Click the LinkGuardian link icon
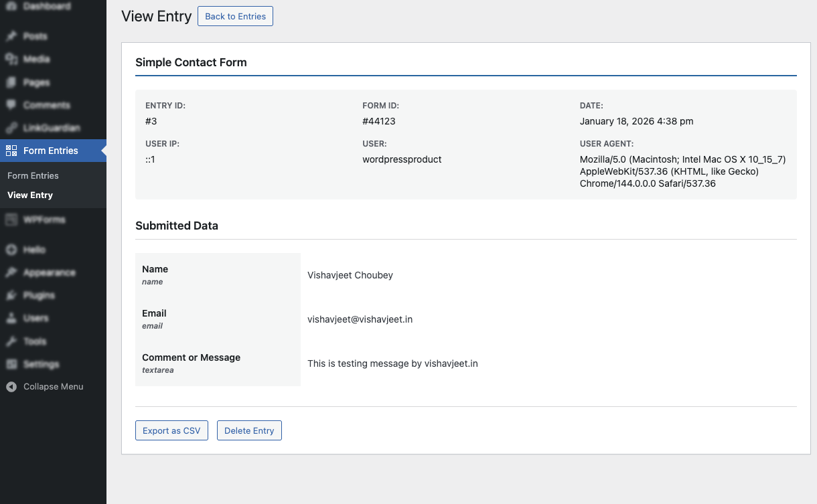 [x=11, y=128]
